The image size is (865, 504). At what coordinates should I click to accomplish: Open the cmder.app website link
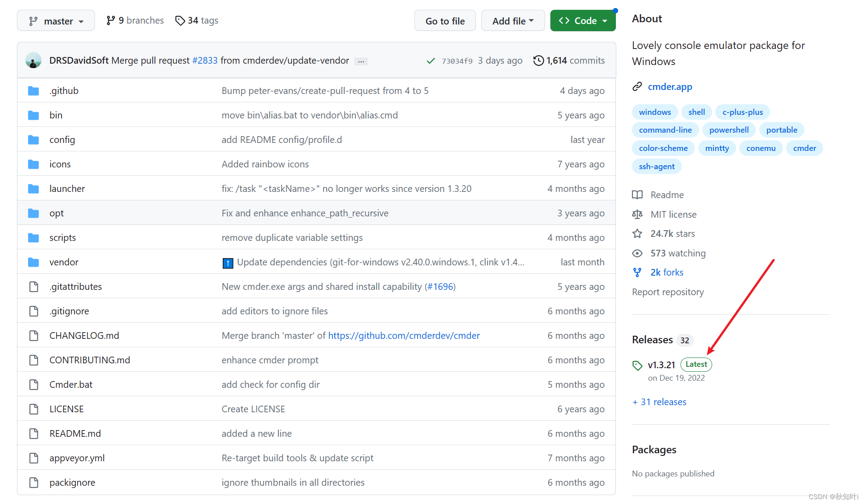point(670,87)
